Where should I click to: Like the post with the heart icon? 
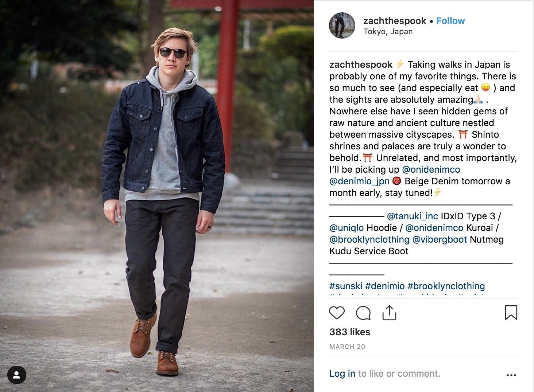pyautogui.click(x=337, y=313)
